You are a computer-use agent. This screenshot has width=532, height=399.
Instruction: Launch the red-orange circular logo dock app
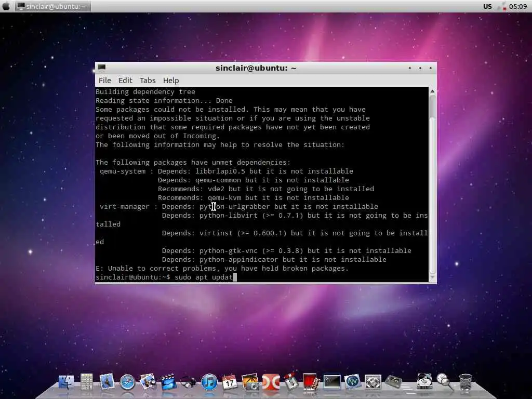pos(271,382)
